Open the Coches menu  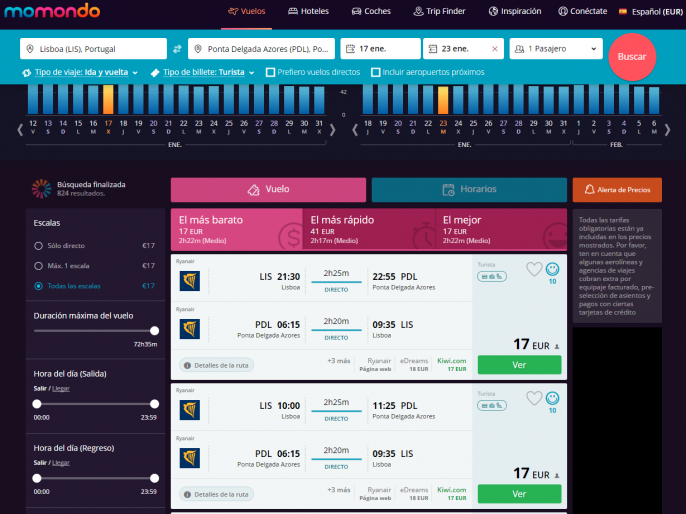371,11
